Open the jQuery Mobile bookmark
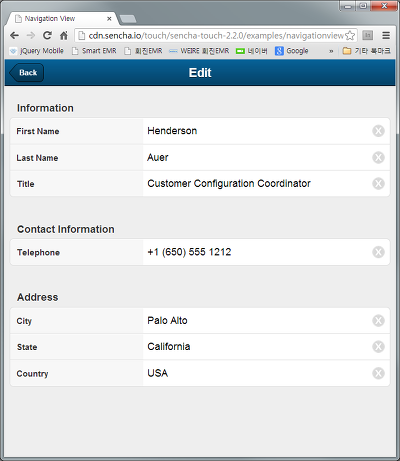 point(36,51)
